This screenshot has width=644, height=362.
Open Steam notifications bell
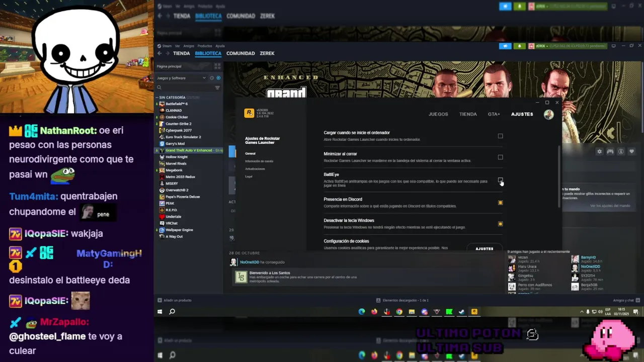coord(520,46)
